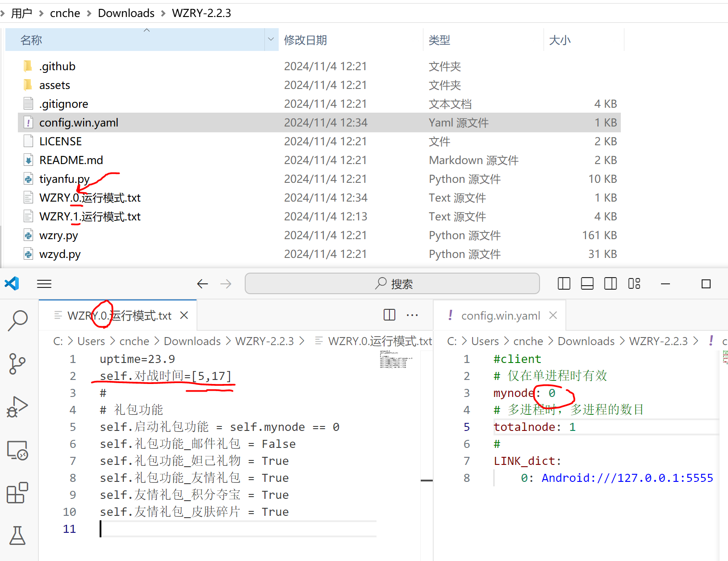Click line number 5 in config.win.yaml
The height and width of the screenshot is (561, 728).
pos(466,427)
